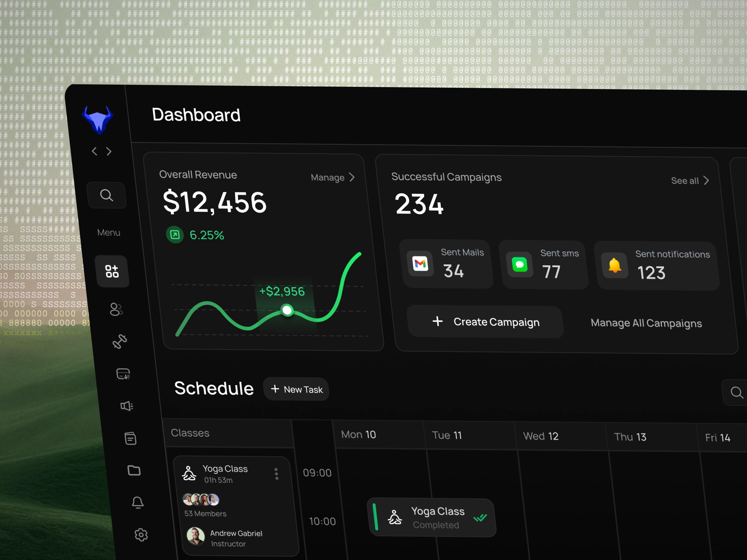Click the yellow bell in Sent notifications
Viewport: 747px width, 560px height.
point(615,266)
